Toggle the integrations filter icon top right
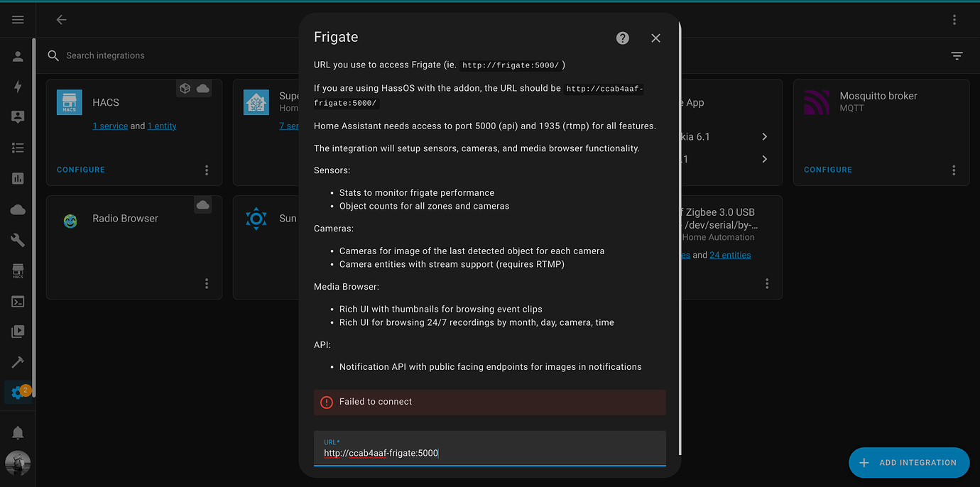Viewport: 980px width, 487px height. [x=957, y=55]
